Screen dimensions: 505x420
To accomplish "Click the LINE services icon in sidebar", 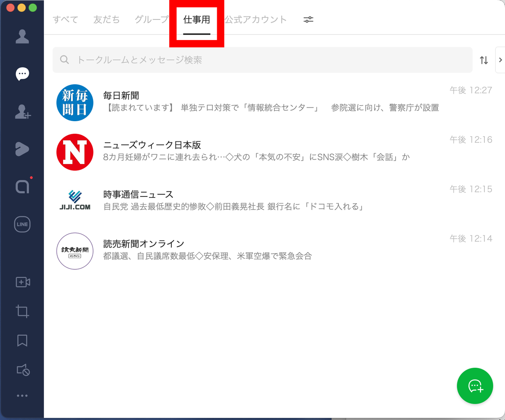I will 22,224.
